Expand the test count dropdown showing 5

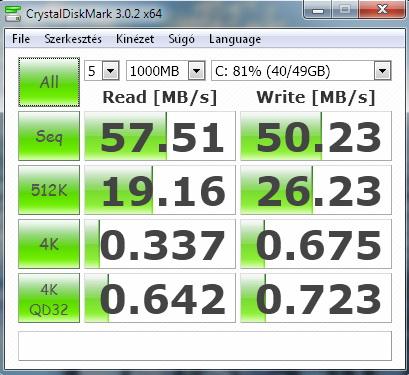coord(110,71)
